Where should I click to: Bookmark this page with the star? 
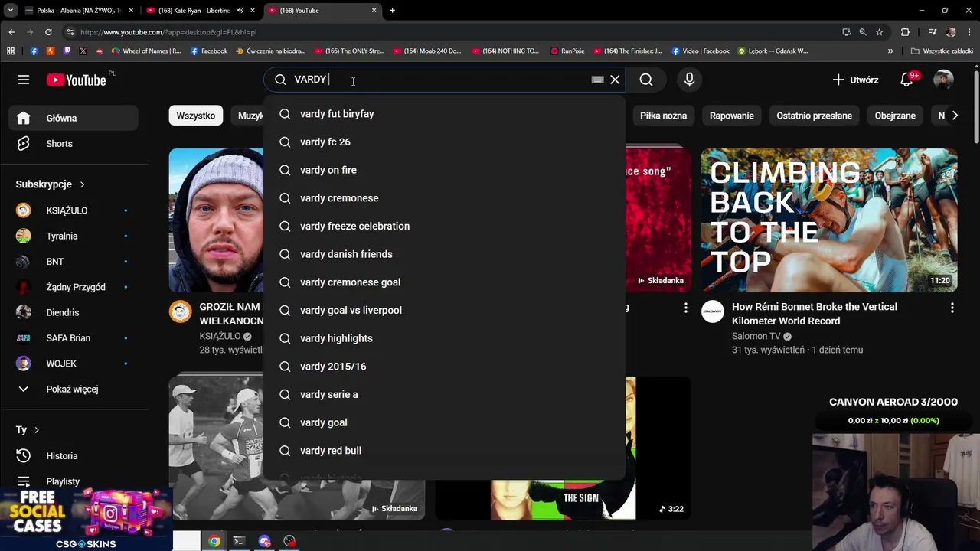pyautogui.click(x=880, y=32)
